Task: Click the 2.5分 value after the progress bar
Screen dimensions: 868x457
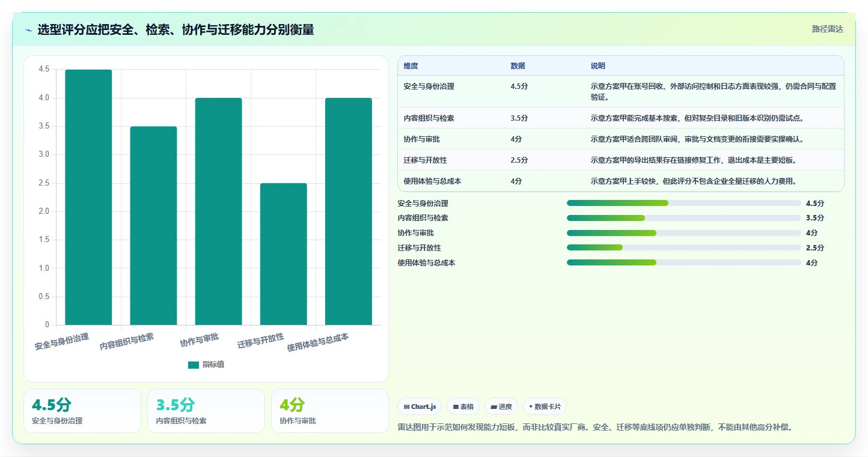Action: 815,248
